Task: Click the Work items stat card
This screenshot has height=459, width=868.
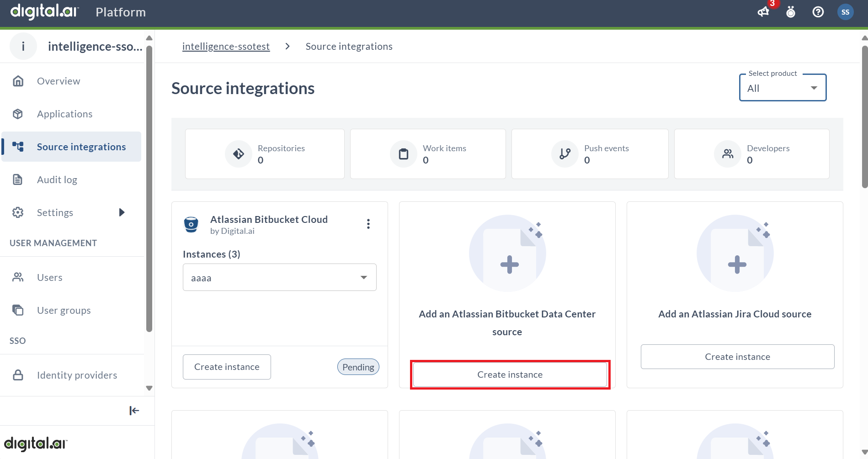Action: (x=428, y=154)
